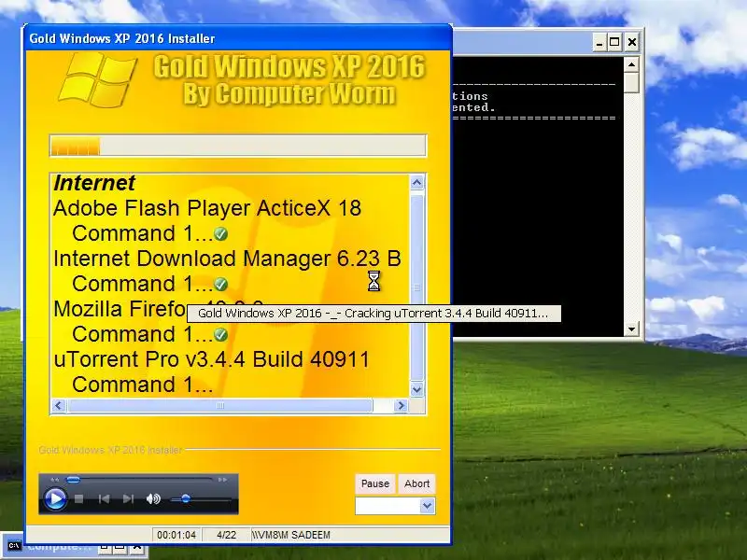Click green checkmark under Mozilla Firefox
The height and width of the screenshot is (560, 747).
(220, 335)
